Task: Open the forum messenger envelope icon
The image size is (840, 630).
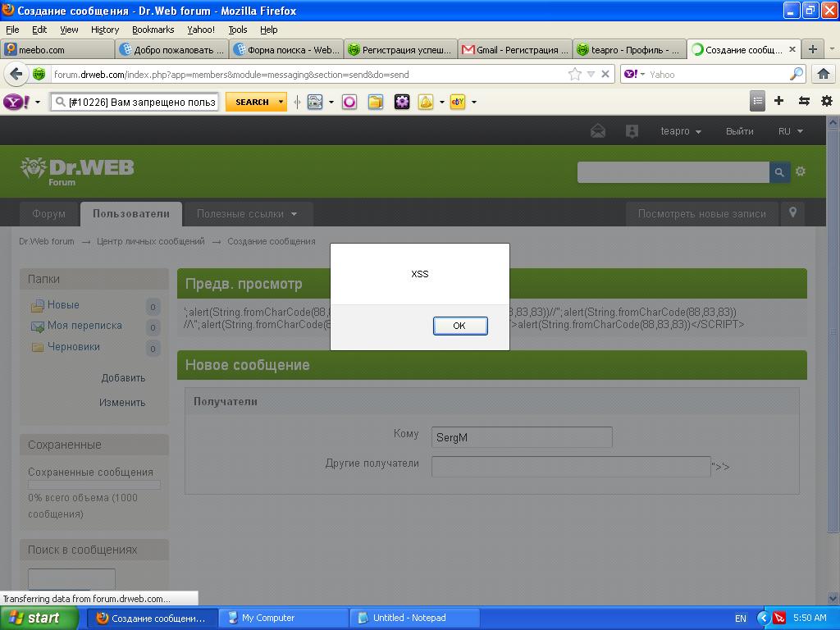Action: (598, 130)
